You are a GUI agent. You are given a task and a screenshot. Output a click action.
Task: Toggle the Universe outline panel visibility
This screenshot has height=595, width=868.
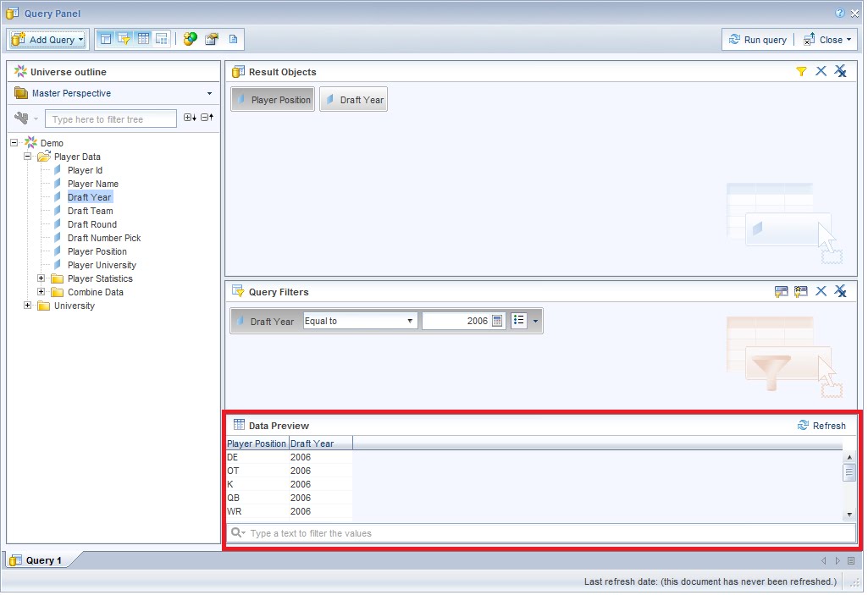[x=106, y=38]
